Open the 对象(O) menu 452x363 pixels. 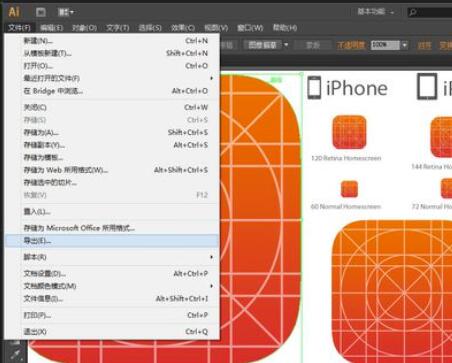coord(84,28)
